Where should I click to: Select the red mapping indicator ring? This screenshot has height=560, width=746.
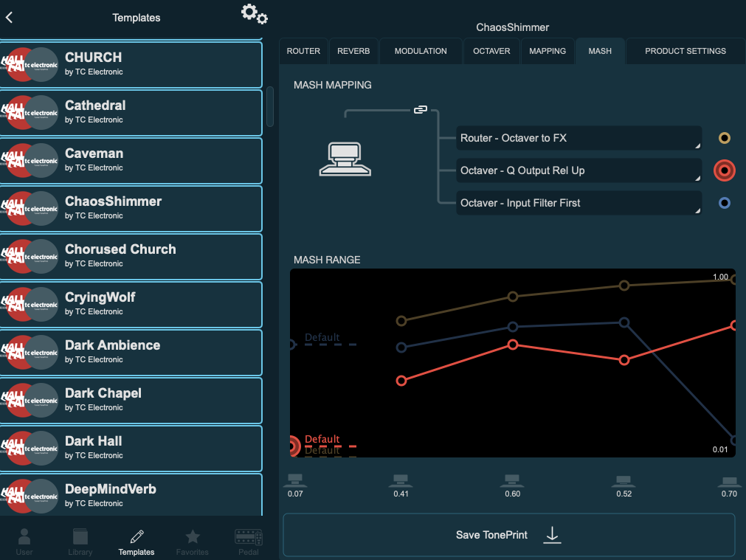[724, 170]
